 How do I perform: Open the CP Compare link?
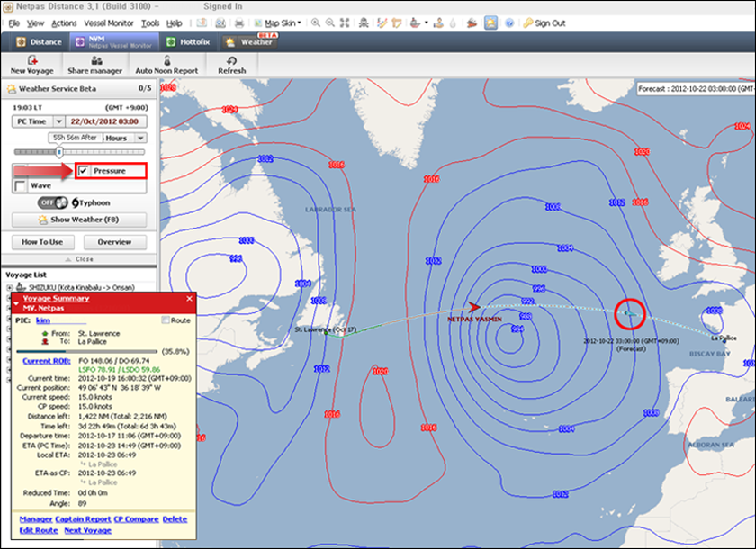coord(136,519)
